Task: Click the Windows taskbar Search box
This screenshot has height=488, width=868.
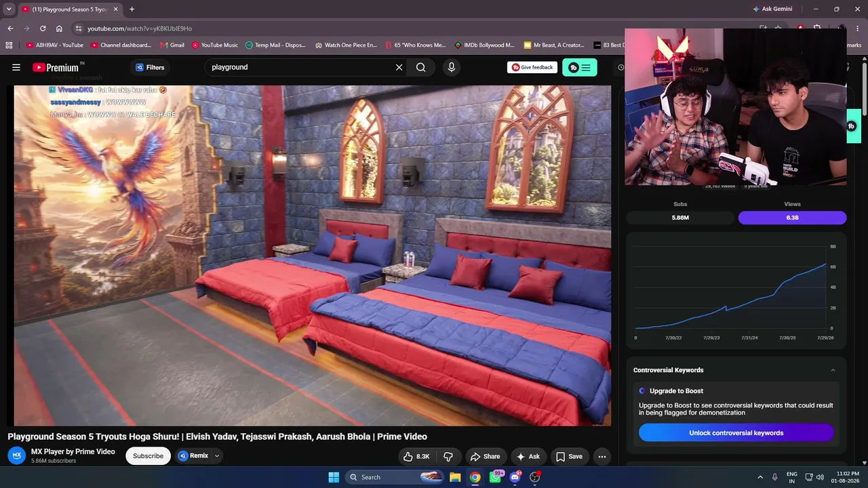Action: coord(395,477)
